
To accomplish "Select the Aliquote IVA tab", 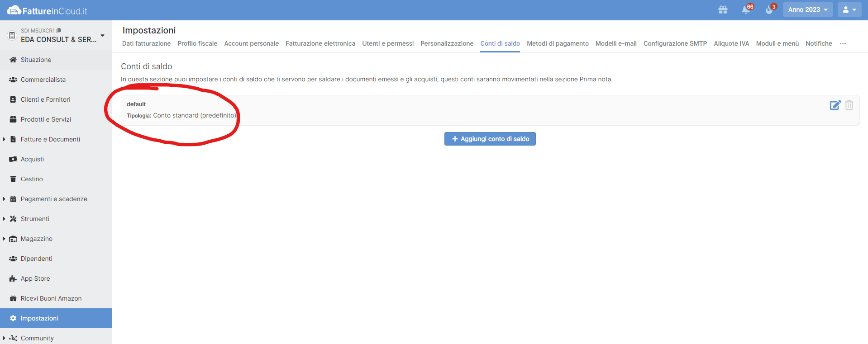I will click(731, 44).
